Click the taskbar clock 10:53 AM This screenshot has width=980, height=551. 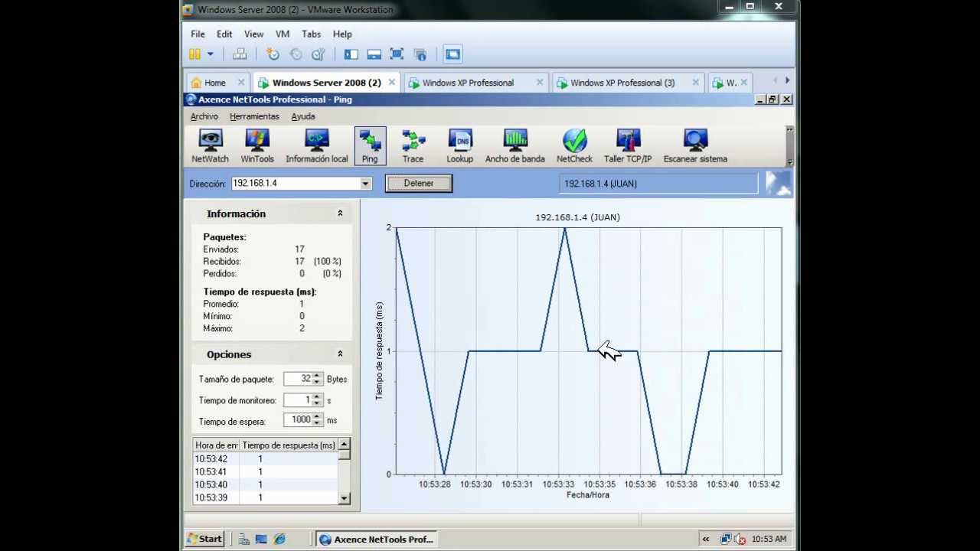pyautogui.click(x=769, y=539)
